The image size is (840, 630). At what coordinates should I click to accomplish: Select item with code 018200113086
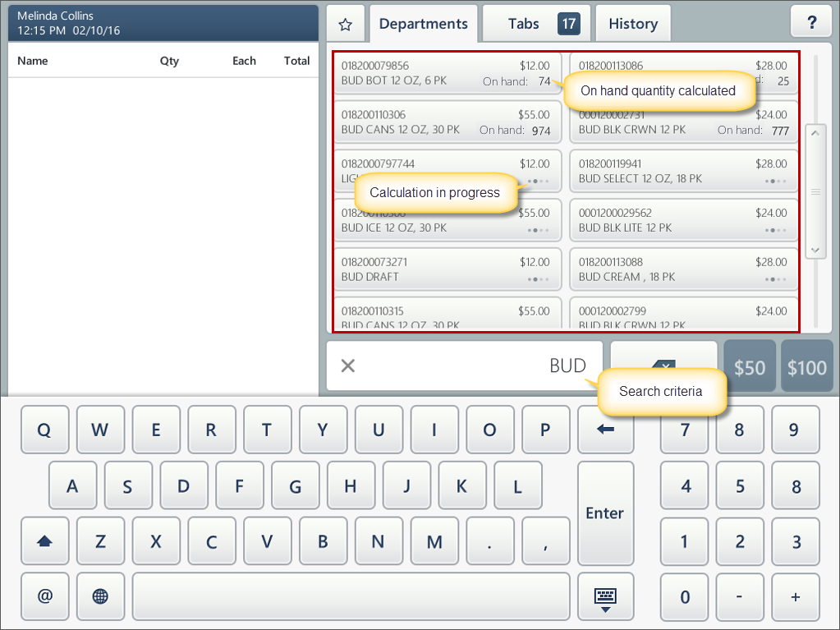683,73
